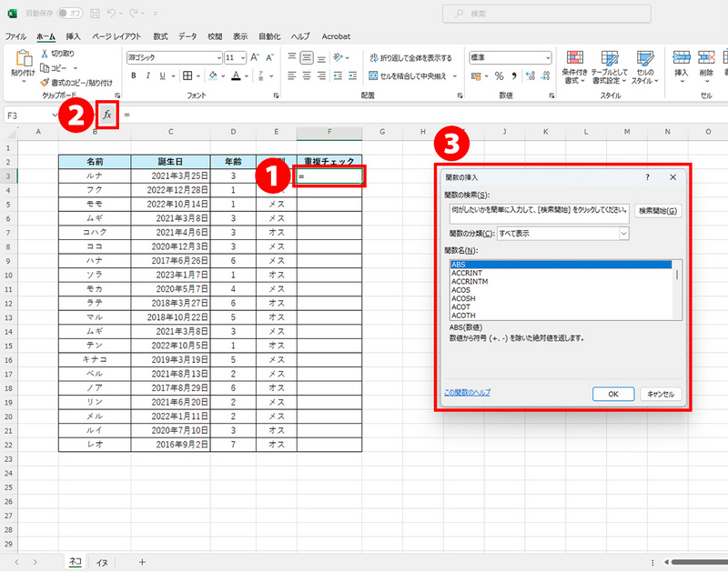728x572 pixels.
Task: Open the ファイル menu
Action: 15,36
